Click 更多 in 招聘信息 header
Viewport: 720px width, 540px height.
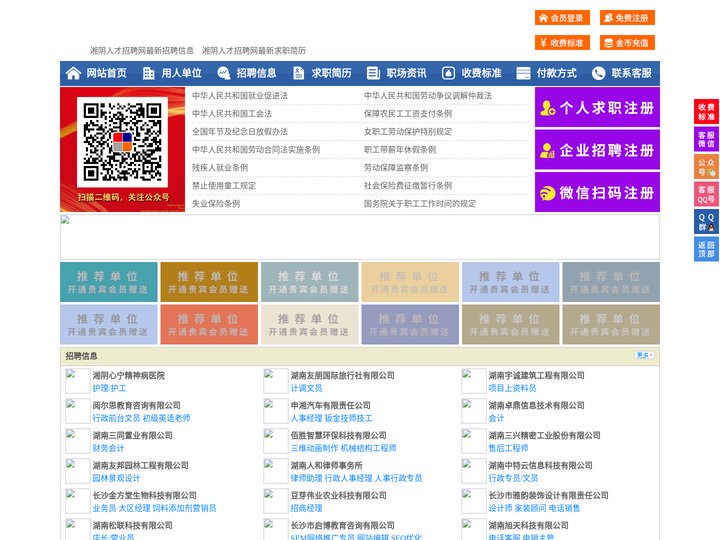tap(643, 355)
